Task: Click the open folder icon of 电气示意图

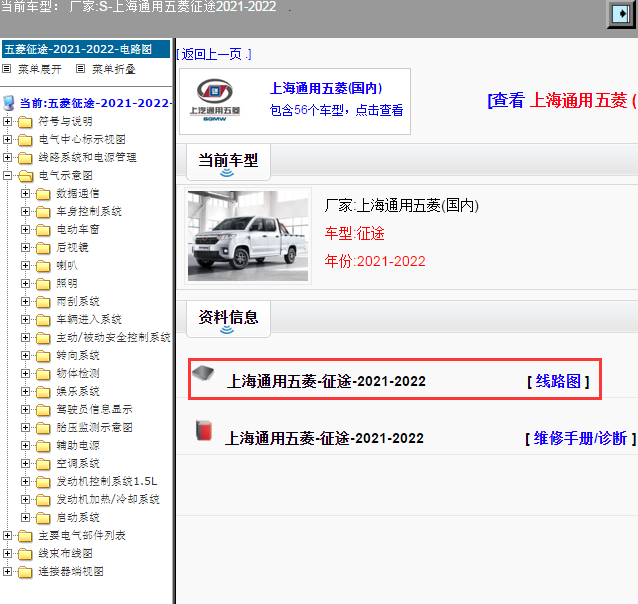Action: (x=26, y=176)
